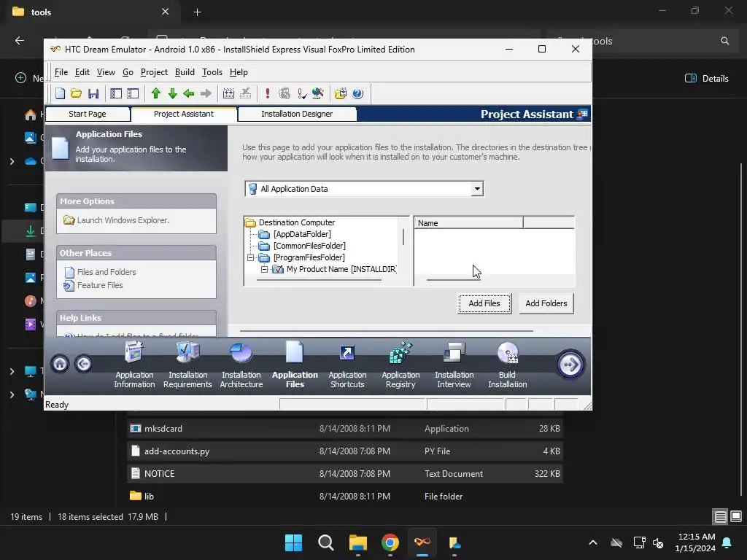Go to Installation Interview step
Image resolution: width=747 pixels, height=560 pixels.
click(x=454, y=365)
